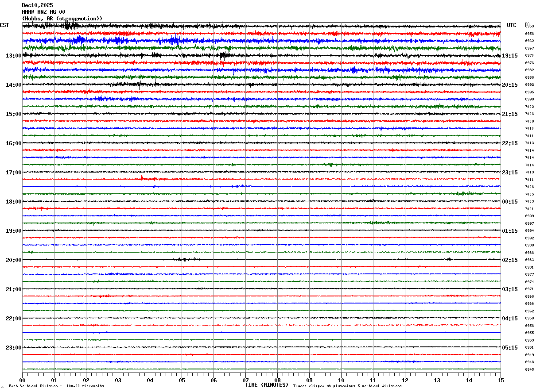Select the 05:15 UTC time label

(510, 348)
